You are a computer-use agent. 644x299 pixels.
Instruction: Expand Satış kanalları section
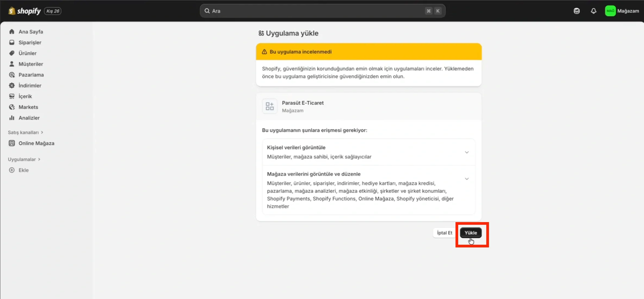point(25,132)
